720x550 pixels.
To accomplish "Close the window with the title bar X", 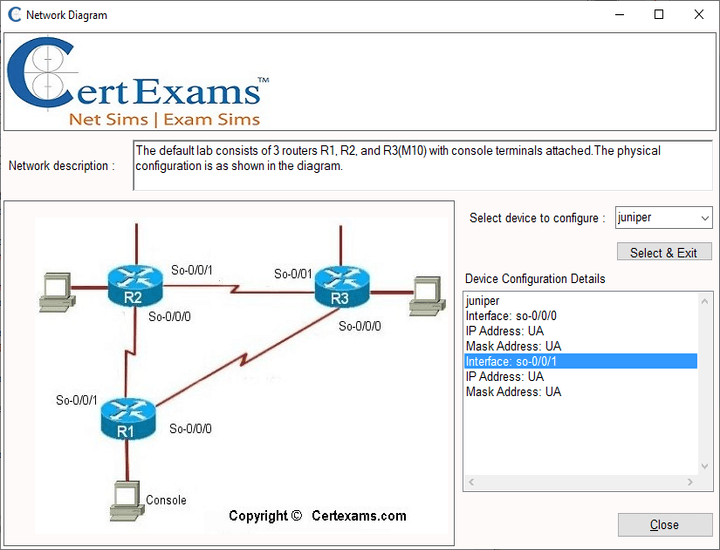I will point(698,15).
